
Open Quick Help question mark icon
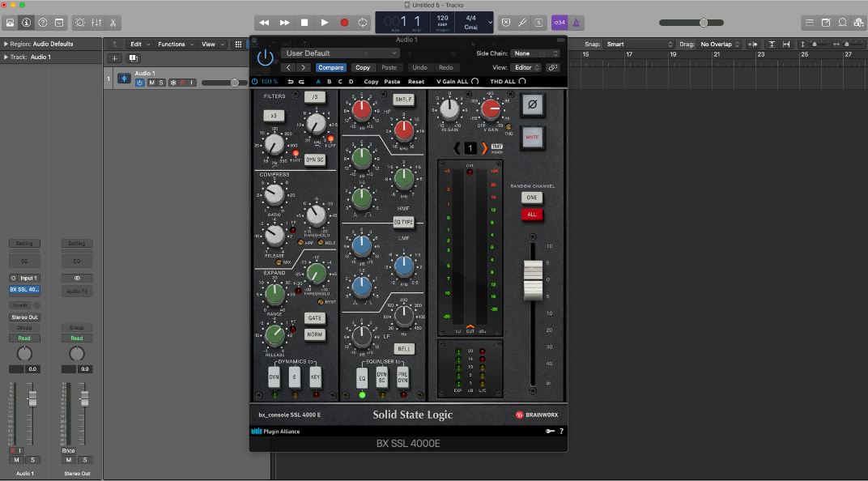(43, 23)
